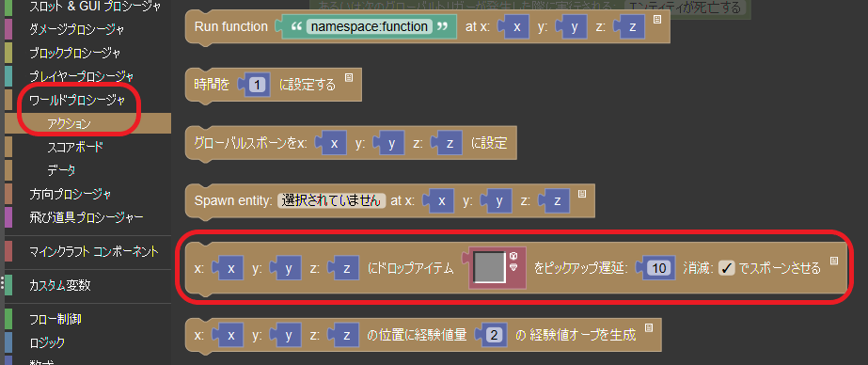
Task: Select プレイヤープロシージャ category
Action: 82,76
